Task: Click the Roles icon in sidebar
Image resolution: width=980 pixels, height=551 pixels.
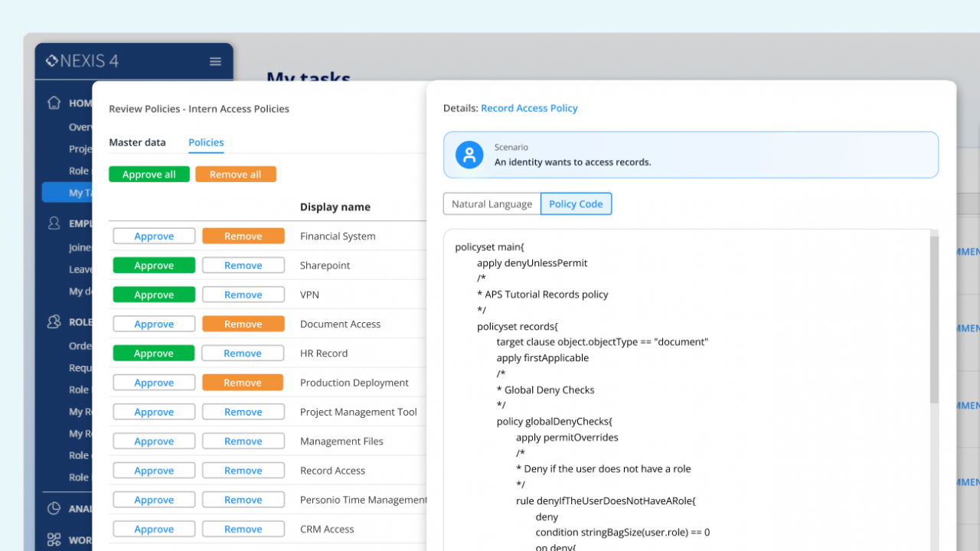Action: (x=54, y=322)
